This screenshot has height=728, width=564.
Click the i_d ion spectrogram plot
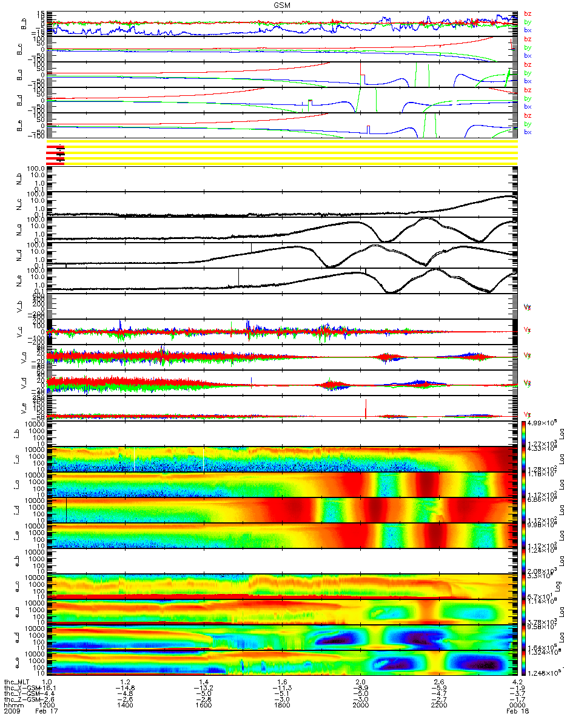pyautogui.click(x=282, y=510)
